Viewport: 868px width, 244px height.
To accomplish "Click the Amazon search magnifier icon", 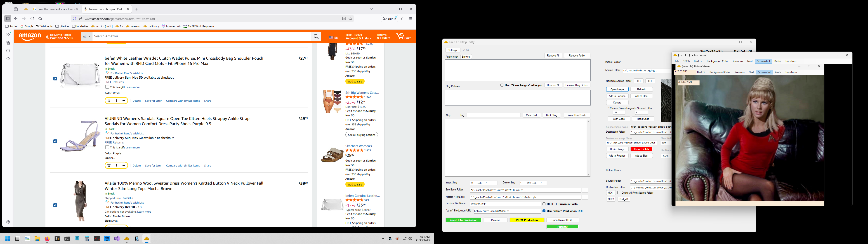I will [x=316, y=36].
